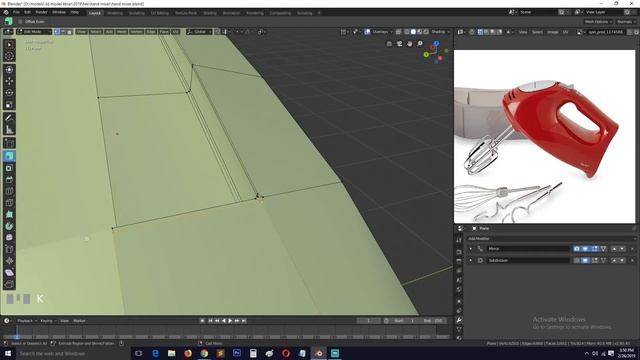This screenshot has height=360, width=640.
Task: Toggle Mirror modifier viewport visibility
Action: 585,249
